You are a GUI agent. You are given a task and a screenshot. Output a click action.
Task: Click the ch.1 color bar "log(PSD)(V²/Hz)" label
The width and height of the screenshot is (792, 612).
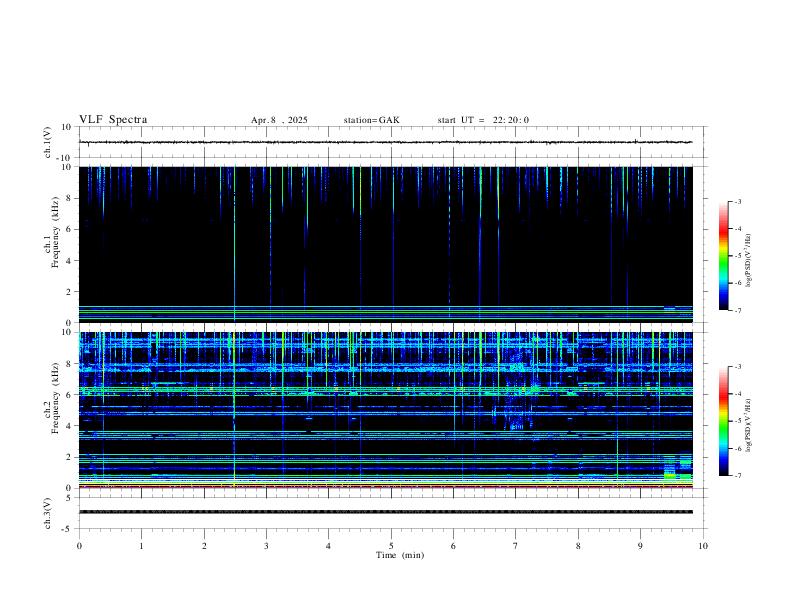coord(748,261)
